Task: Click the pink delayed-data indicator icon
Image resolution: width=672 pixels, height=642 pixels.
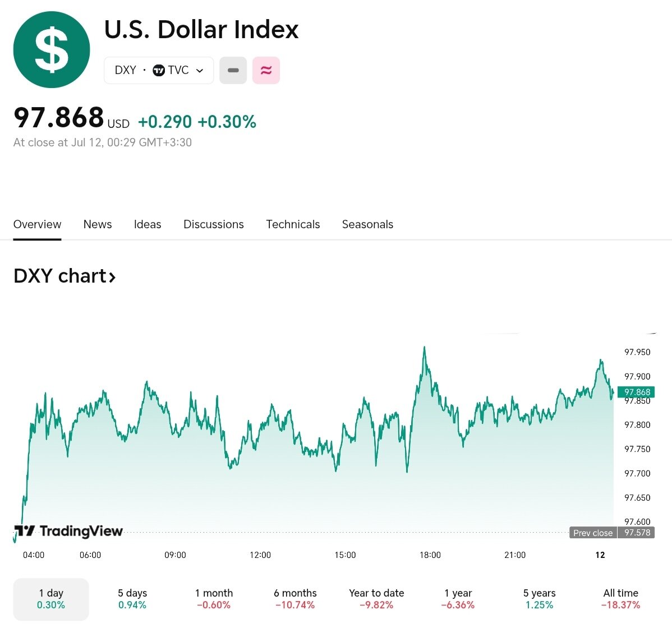Action: pyautogui.click(x=266, y=70)
